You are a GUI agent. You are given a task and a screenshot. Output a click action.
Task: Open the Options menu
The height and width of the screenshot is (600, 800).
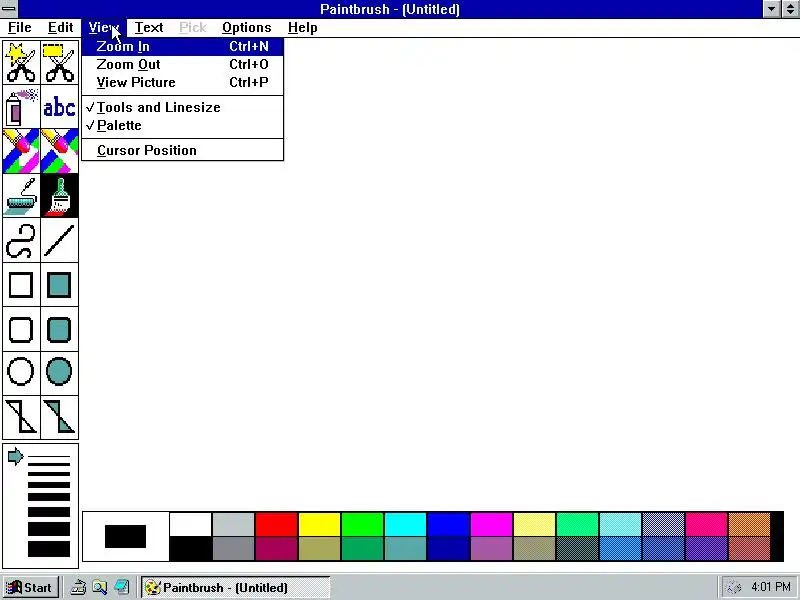point(246,28)
